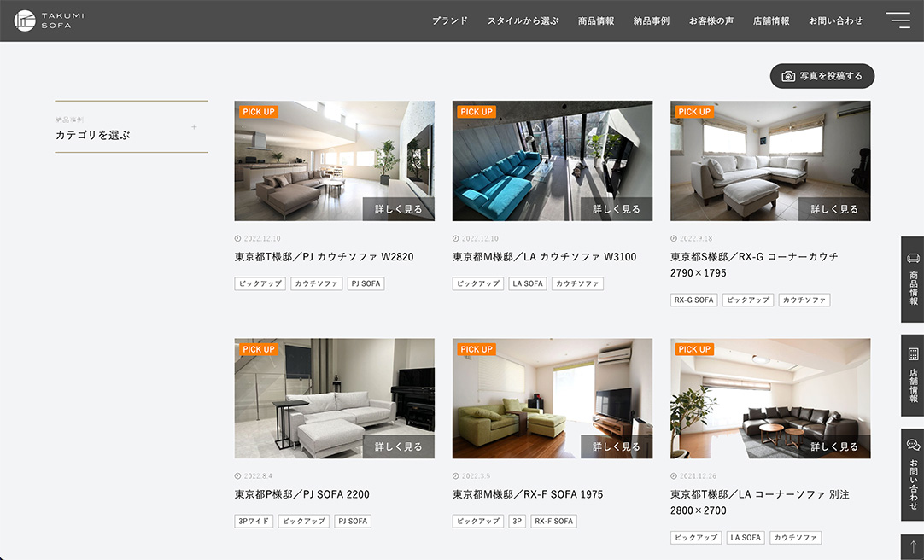This screenshot has height=560, width=924.
Task: Open the black leather corner sofa thumbnail
Action: tap(770, 399)
